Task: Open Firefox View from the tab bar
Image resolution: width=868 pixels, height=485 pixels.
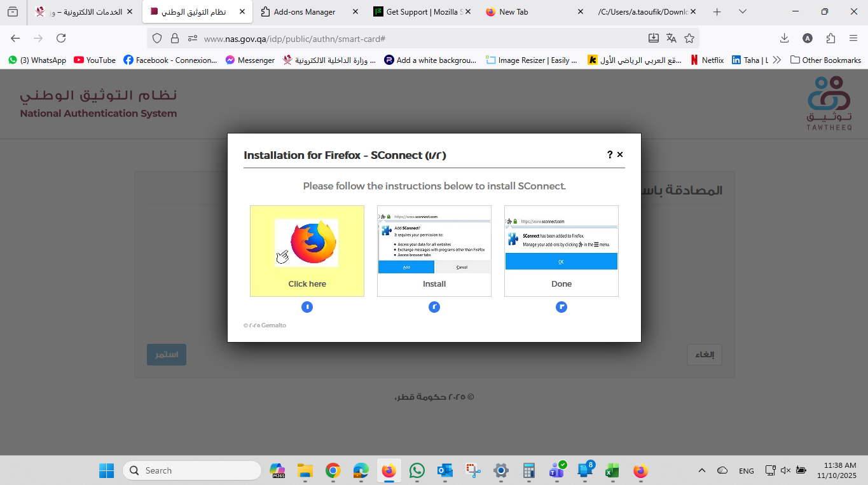Action: (x=13, y=11)
